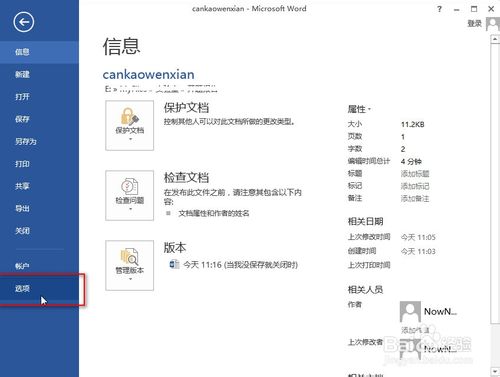
Task: Click the Word file icon beside 11:16 version
Action: [174, 265]
